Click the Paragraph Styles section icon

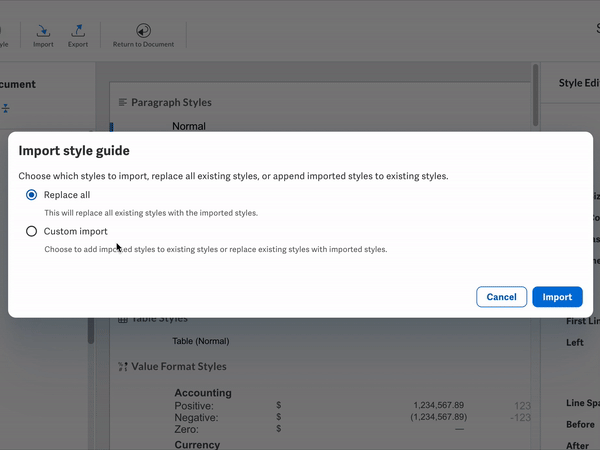pos(123,102)
